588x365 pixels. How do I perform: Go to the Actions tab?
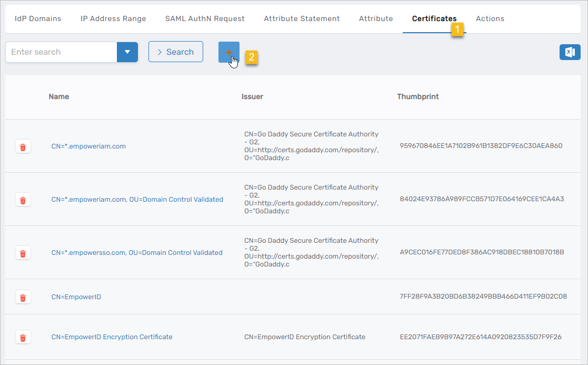[490, 18]
